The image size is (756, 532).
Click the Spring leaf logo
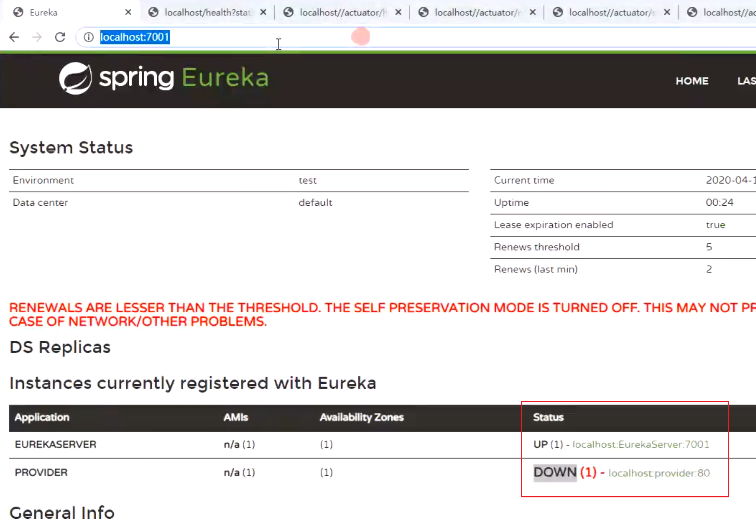click(75, 78)
